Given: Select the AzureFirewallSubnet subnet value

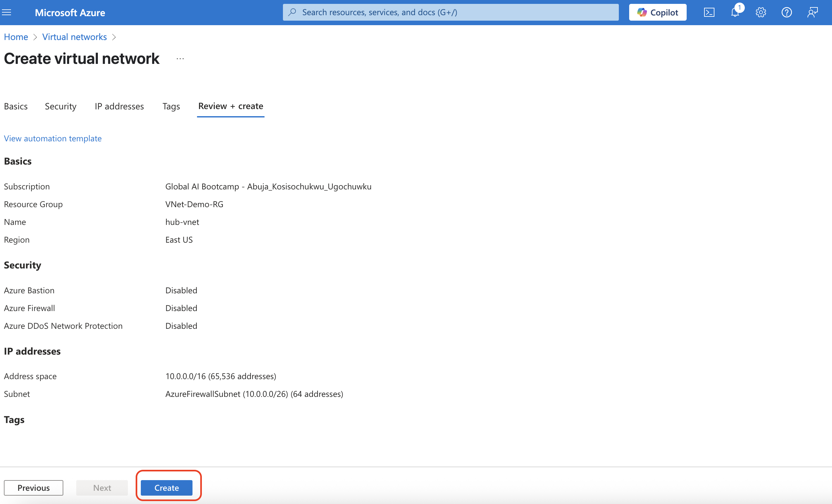Looking at the screenshot, I should click(254, 394).
